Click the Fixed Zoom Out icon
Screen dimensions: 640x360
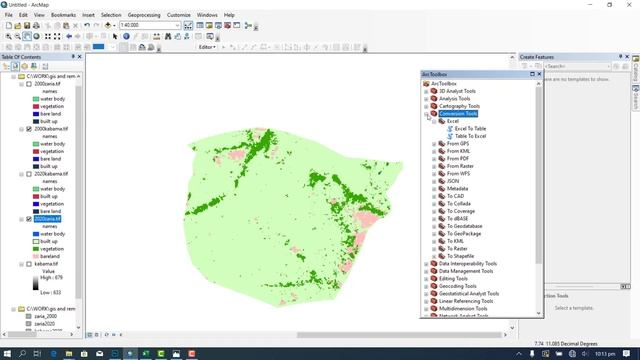tap(57, 37)
